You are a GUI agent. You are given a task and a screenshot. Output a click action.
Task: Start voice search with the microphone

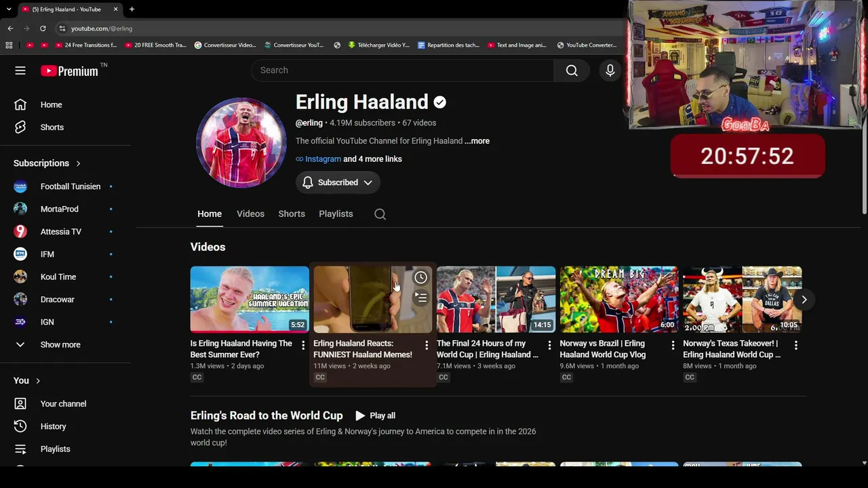point(610,70)
